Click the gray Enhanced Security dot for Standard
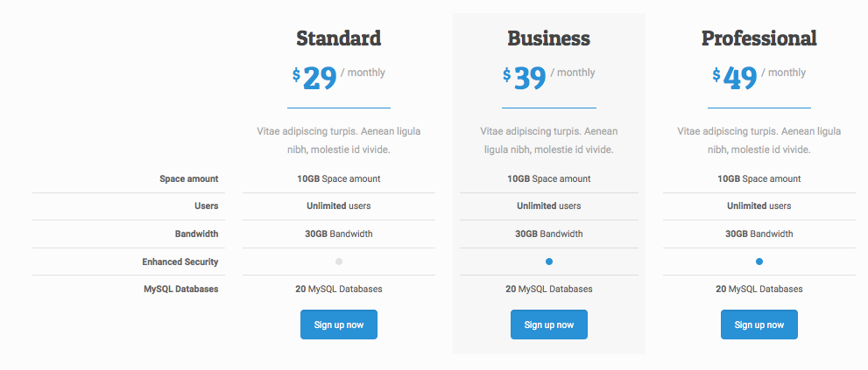Viewport: 868px width, 370px height. tap(339, 262)
